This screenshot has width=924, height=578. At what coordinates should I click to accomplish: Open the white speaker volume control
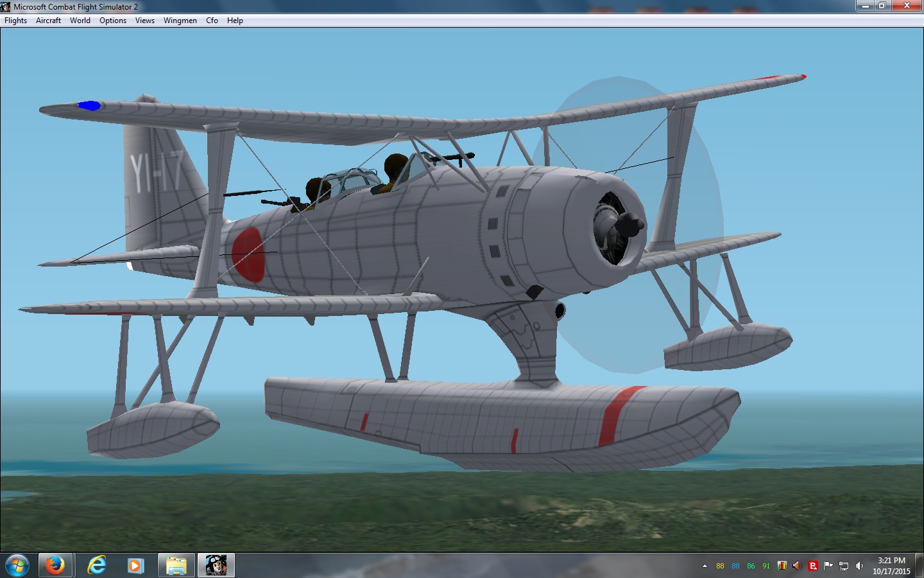[x=859, y=566]
